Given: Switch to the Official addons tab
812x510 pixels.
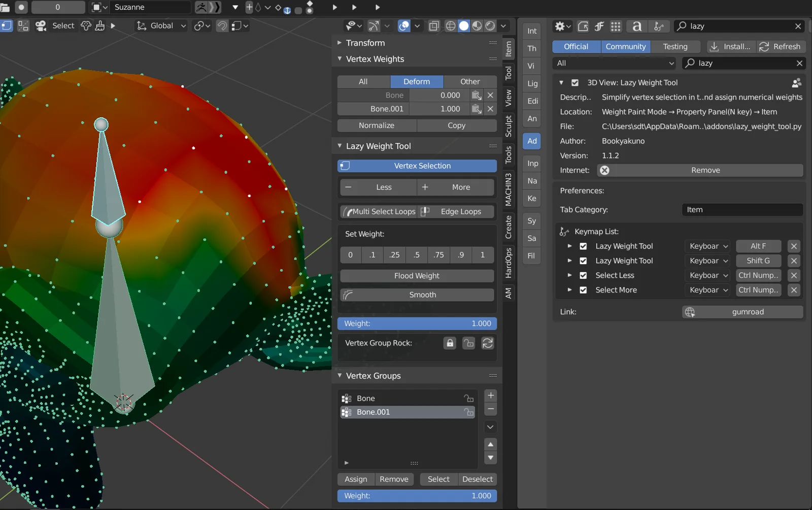Looking at the screenshot, I should click(x=576, y=46).
